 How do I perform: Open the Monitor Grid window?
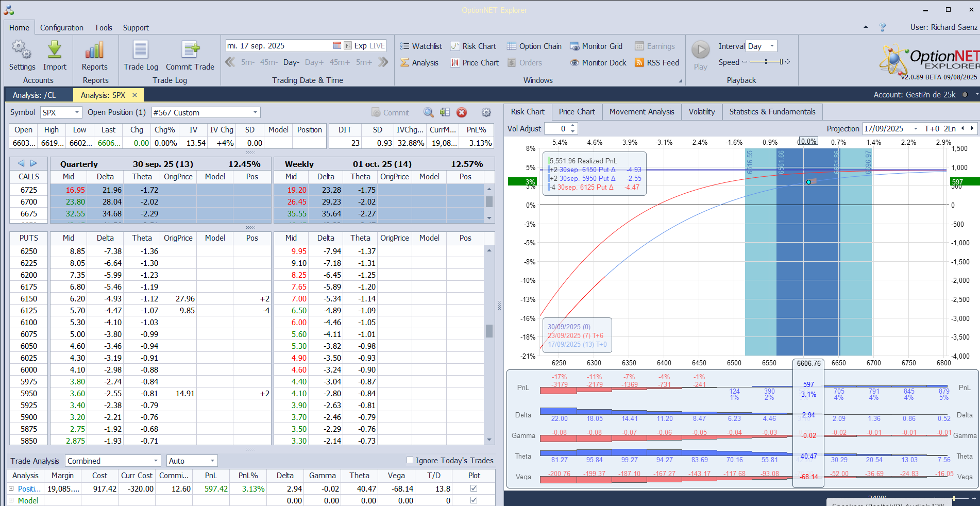click(596, 46)
